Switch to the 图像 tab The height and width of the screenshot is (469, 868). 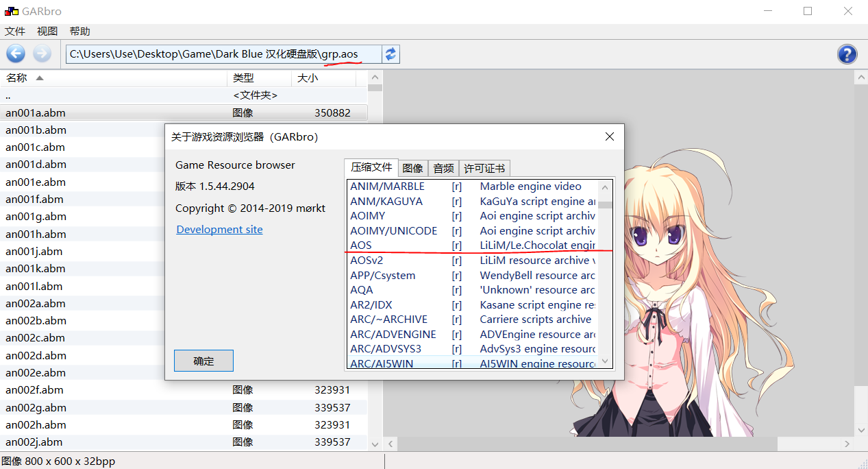click(x=412, y=168)
